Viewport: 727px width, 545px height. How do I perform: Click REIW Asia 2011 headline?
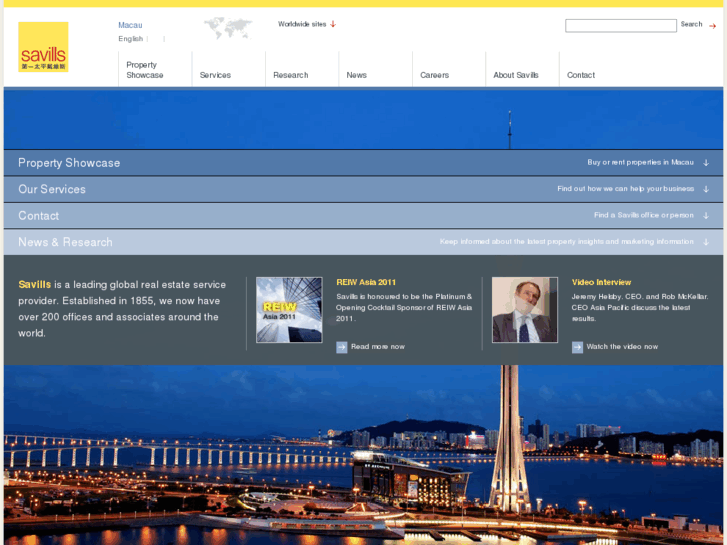click(366, 282)
